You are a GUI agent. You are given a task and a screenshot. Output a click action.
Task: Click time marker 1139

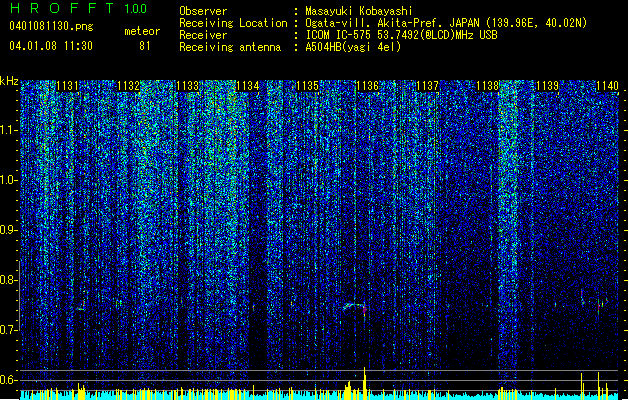[547, 86]
